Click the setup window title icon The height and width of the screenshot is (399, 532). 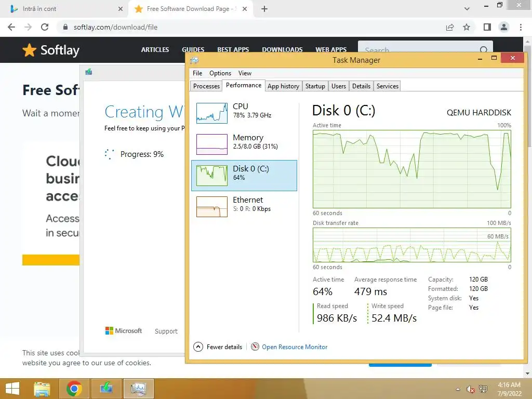coord(89,72)
